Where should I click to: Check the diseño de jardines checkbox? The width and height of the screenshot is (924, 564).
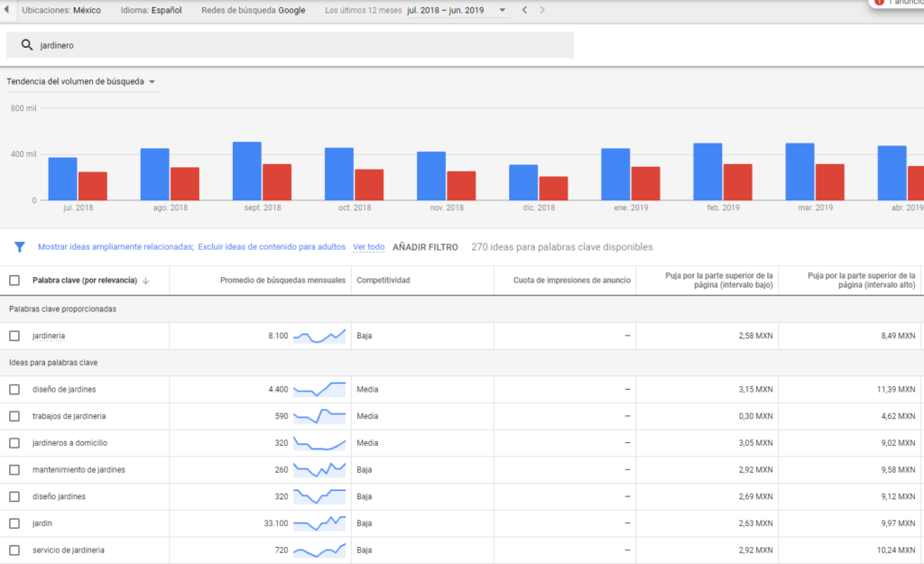tap(14, 390)
